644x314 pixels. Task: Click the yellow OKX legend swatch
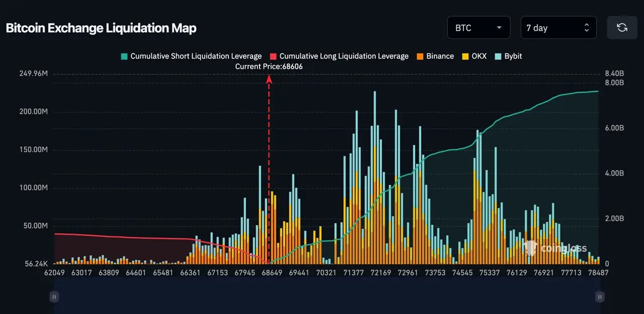(x=465, y=56)
